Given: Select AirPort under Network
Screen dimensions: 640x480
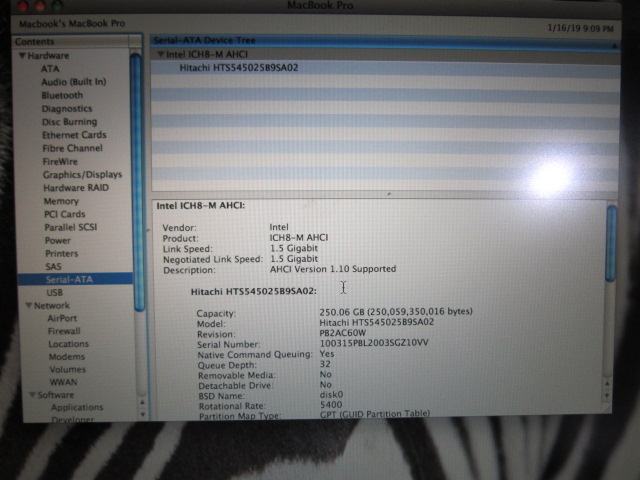Looking at the screenshot, I should tap(62, 318).
